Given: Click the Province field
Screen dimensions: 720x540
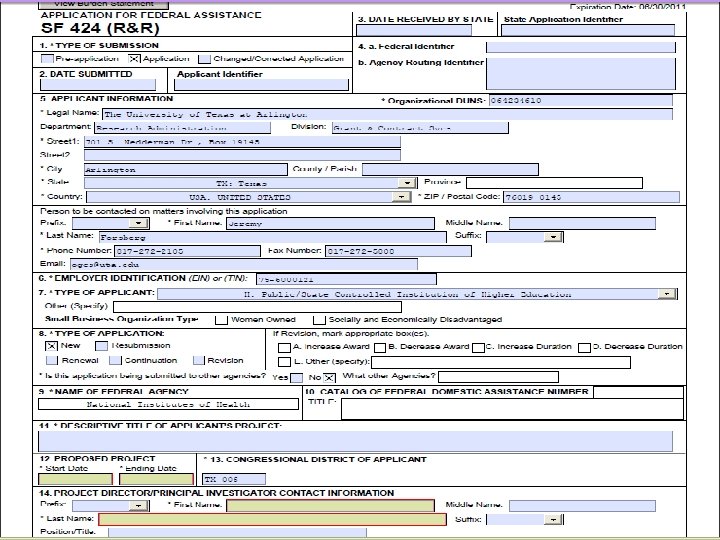Looking at the screenshot, I should tap(554, 183).
